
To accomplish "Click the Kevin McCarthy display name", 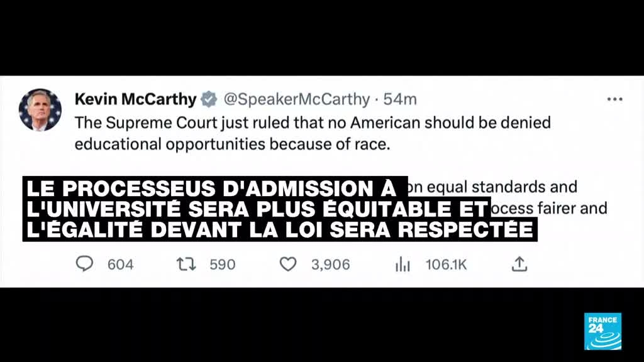I will tap(136, 99).
